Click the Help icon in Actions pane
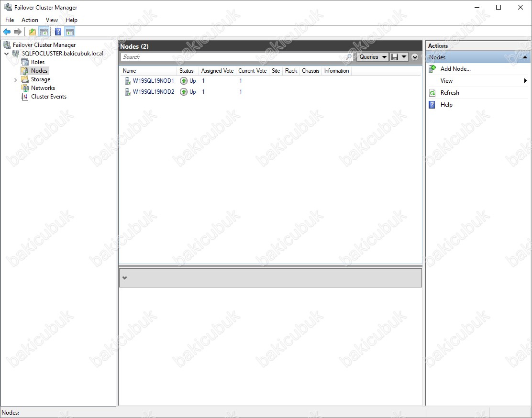Image resolution: width=532 pixels, height=418 pixels. tap(432, 104)
